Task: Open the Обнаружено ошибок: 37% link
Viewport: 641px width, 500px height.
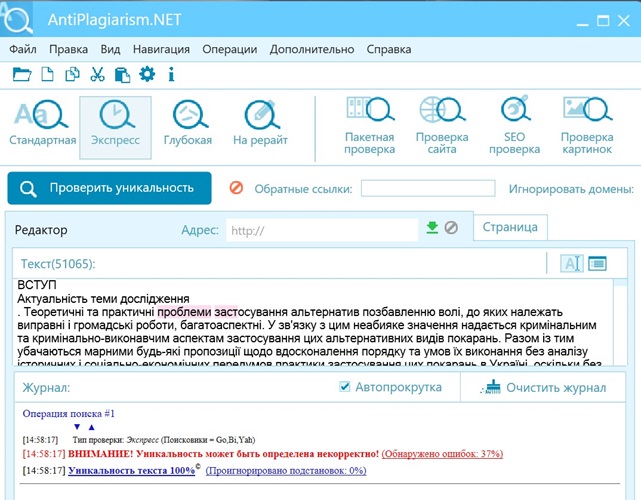Action: (442, 454)
